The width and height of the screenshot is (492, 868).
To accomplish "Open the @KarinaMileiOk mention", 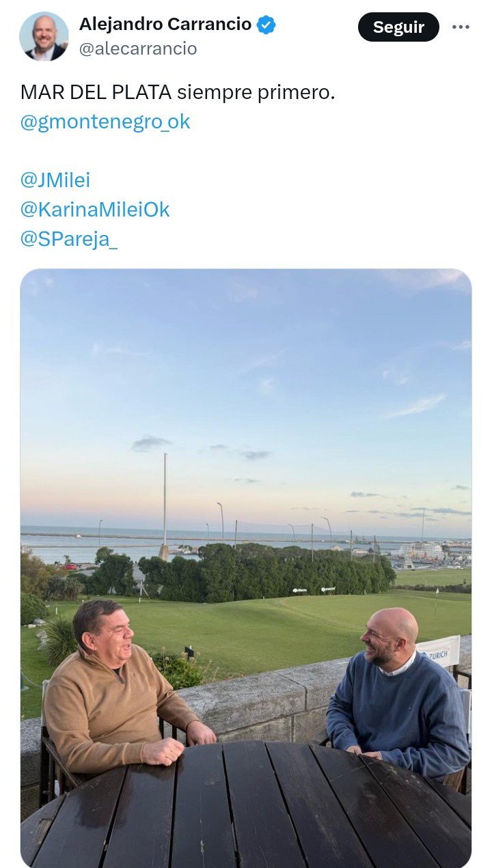I will tap(95, 209).
